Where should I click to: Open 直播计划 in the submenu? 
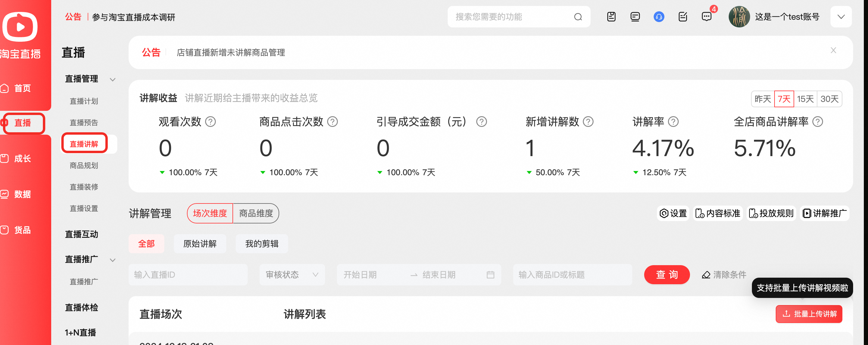pos(84,101)
